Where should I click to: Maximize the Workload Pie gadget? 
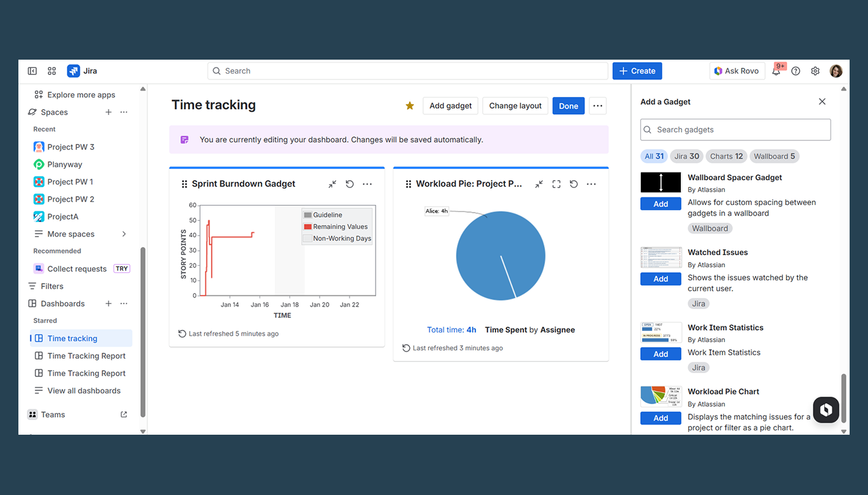coord(556,184)
